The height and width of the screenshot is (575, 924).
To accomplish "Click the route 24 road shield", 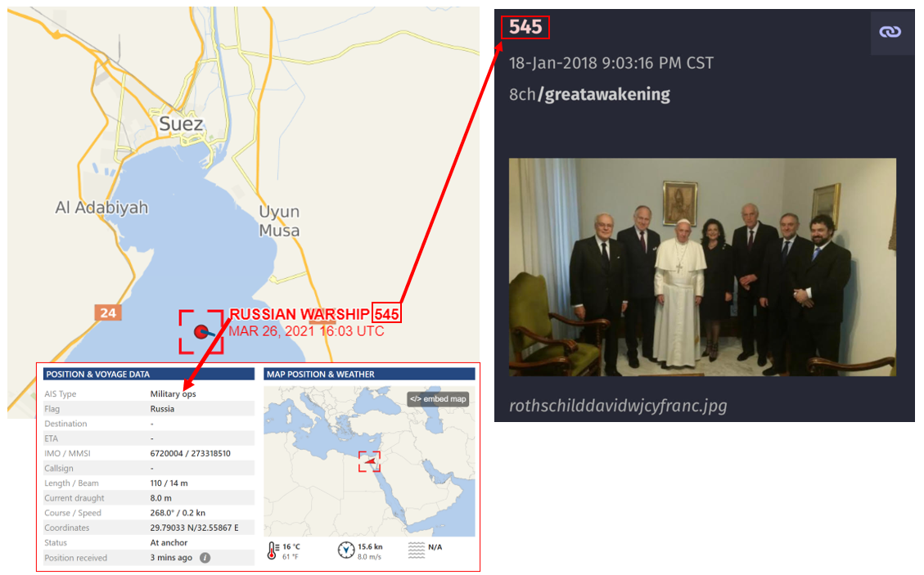I will click(108, 312).
